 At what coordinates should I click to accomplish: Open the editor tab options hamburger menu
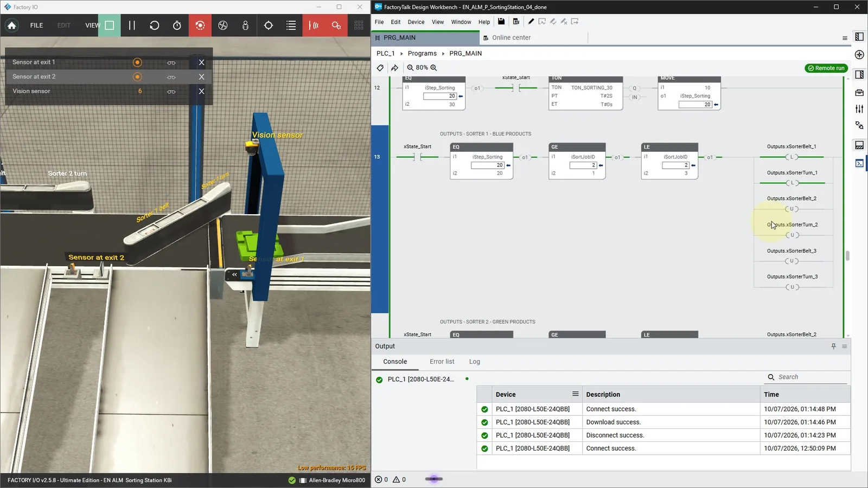tap(845, 38)
